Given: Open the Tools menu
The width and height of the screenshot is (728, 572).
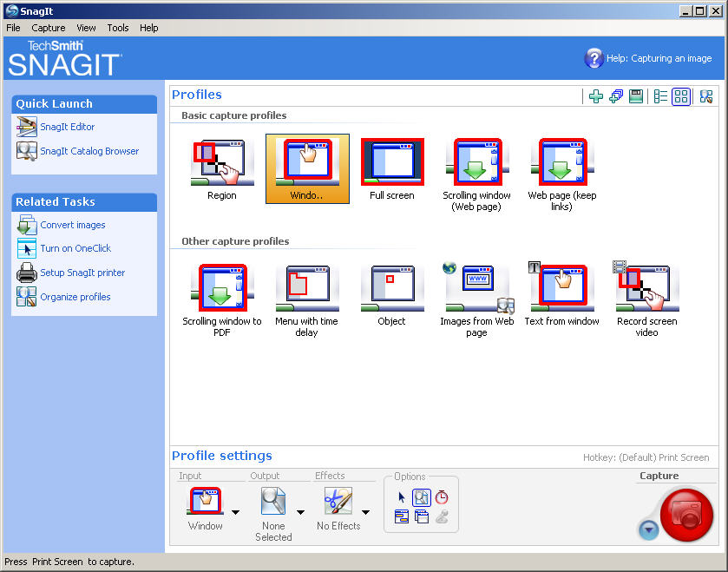Looking at the screenshot, I should pos(118,28).
